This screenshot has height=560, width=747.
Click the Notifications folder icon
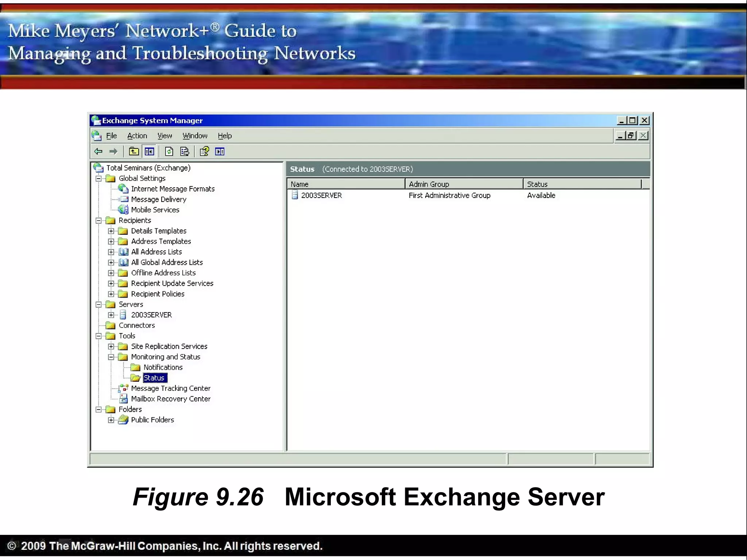[135, 367]
